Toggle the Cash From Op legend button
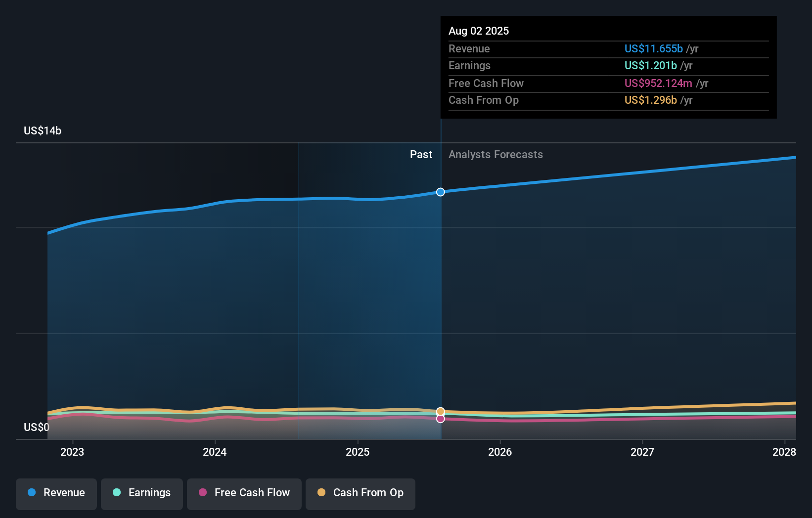The height and width of the screenshot is (518, 812). [x=361, y=494]
